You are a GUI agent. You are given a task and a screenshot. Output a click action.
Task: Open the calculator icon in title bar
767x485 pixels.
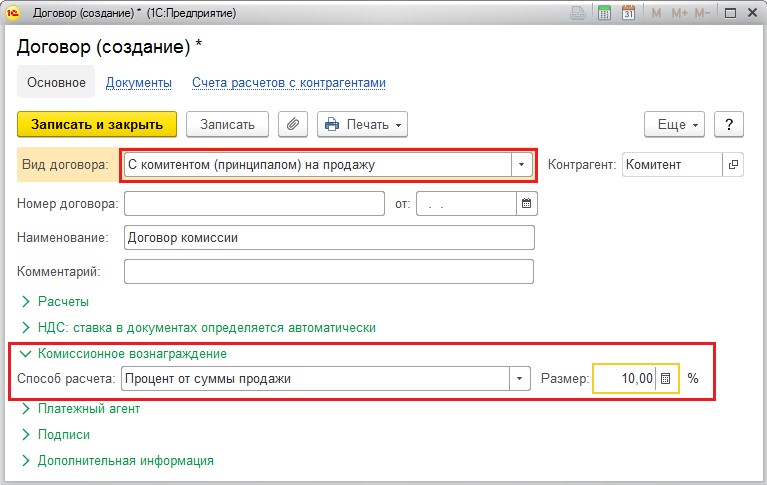(x=604, y=14)
